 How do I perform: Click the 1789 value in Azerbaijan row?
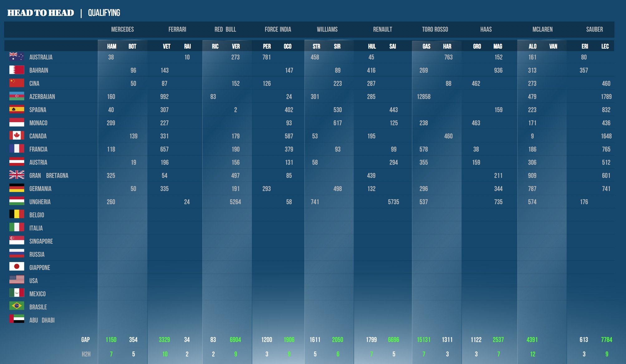coord(606,97)
